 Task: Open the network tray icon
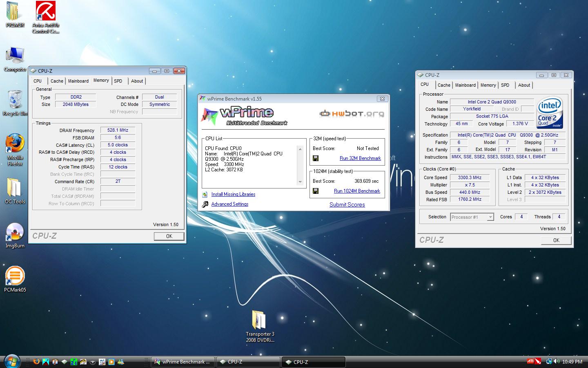pyautogui.click(x=549, y=361)
